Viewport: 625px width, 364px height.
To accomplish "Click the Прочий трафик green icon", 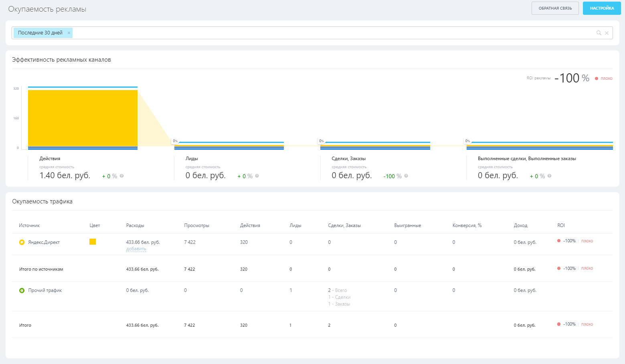I will [x=22, y=290].
